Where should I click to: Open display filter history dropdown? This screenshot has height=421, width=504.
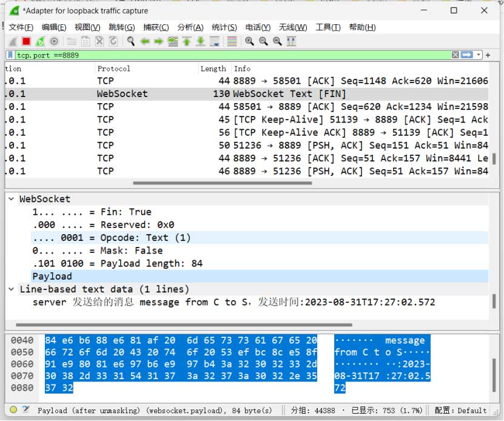tap(479, 55)
